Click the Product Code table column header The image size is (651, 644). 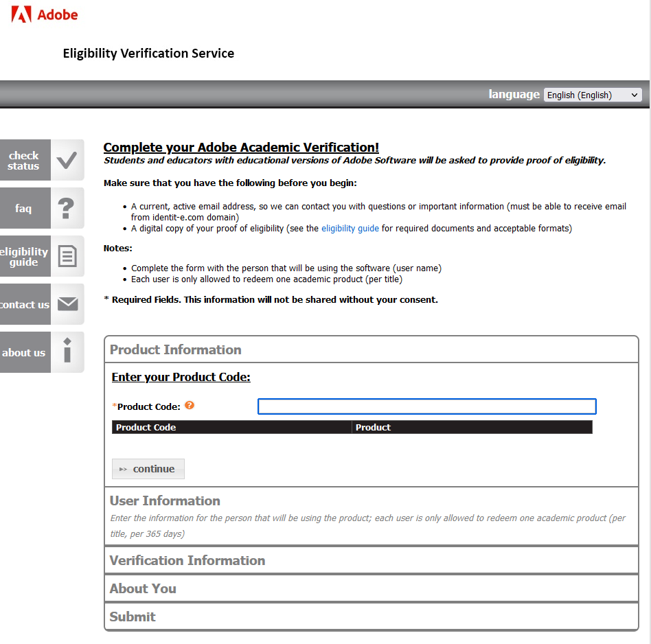(x=231, y=427)
